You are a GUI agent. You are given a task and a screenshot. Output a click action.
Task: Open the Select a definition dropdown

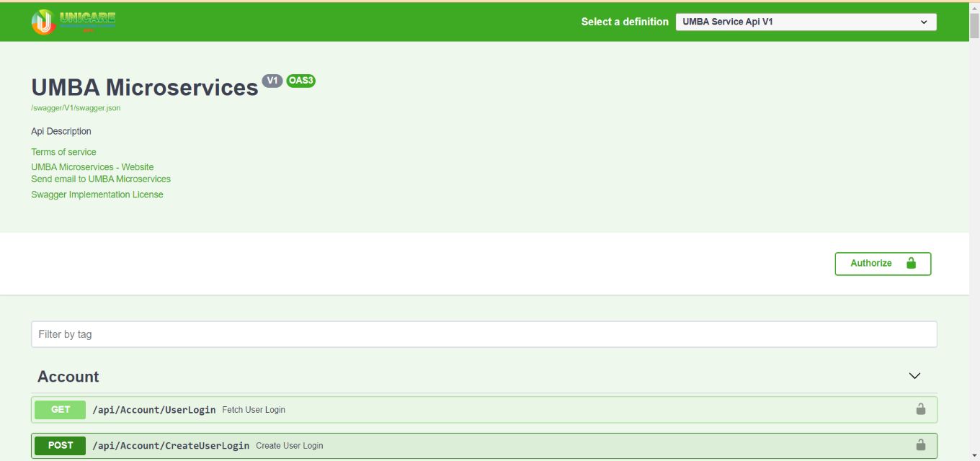805,22
